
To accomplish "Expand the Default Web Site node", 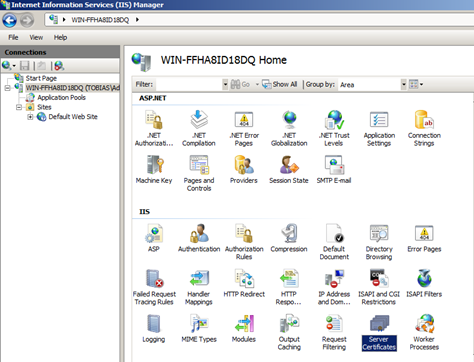I will (x=30, y=117).
